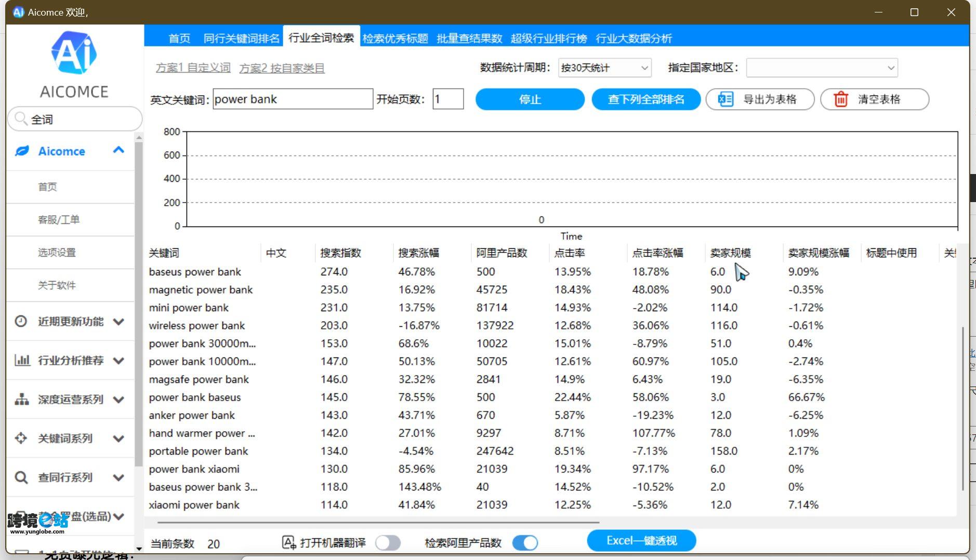Sort by the 阿里产品数 column header

pos(502,252)
